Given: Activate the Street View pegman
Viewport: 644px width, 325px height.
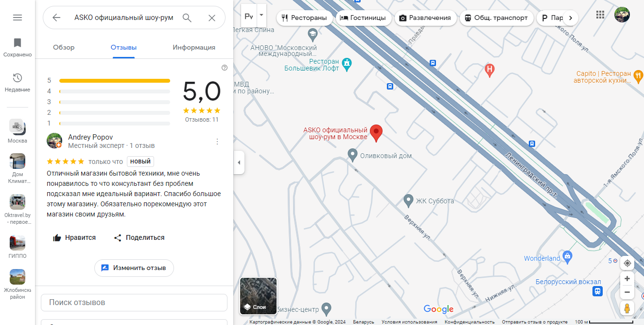Looking at the screenshot, I should pyautogui.click(x=627, y=308).
